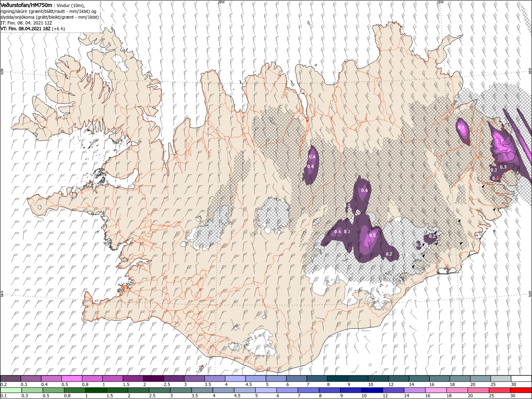
Task: Pick the dark teal snow swatch labelled 8
Action: tap(337, 379)
